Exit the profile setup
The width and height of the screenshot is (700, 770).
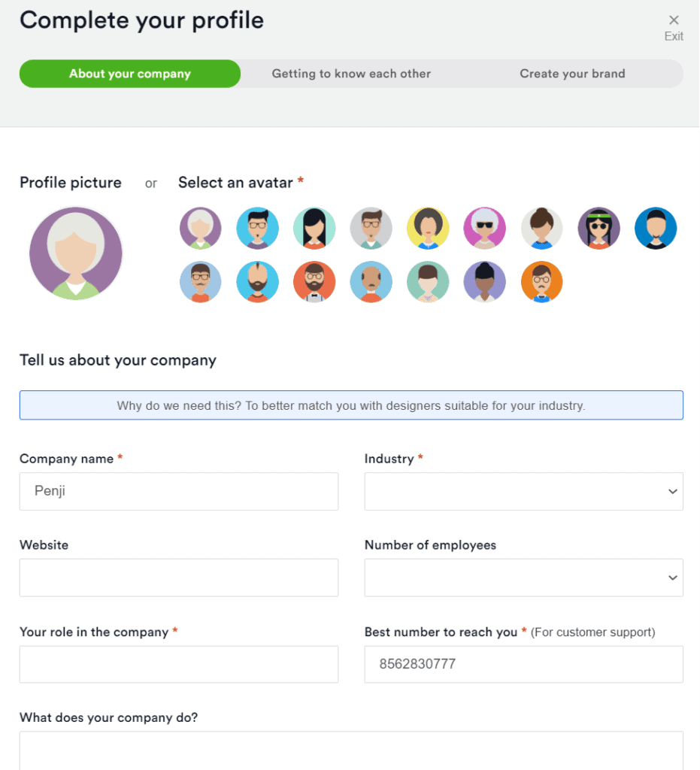(x=674, y=28)
